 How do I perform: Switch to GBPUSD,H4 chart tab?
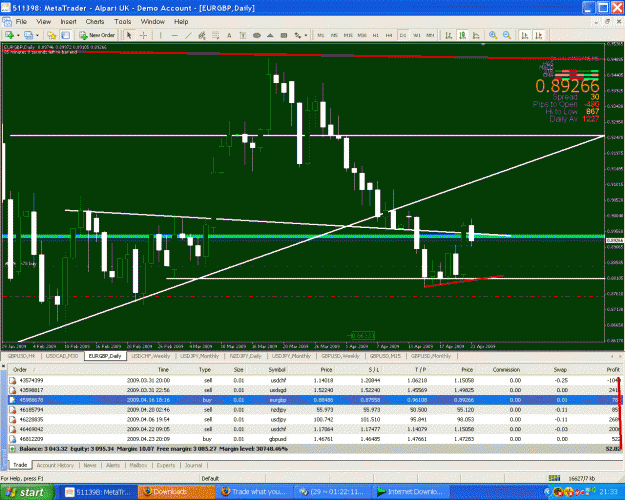tap(21, 356)
